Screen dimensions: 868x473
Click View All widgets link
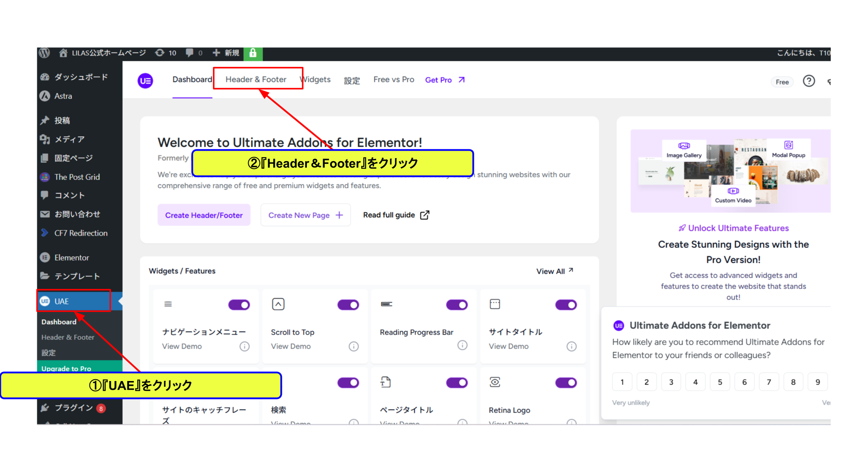[x=555, y=271]
